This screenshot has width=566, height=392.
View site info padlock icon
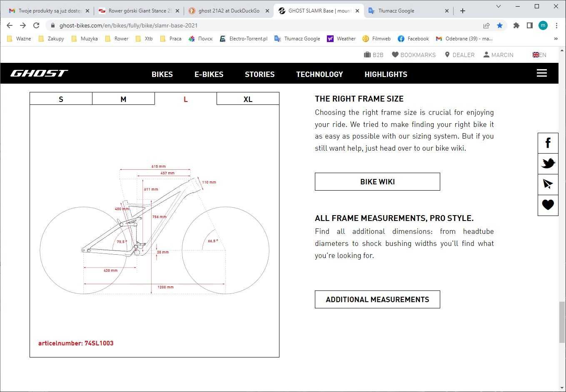(52, 25)
